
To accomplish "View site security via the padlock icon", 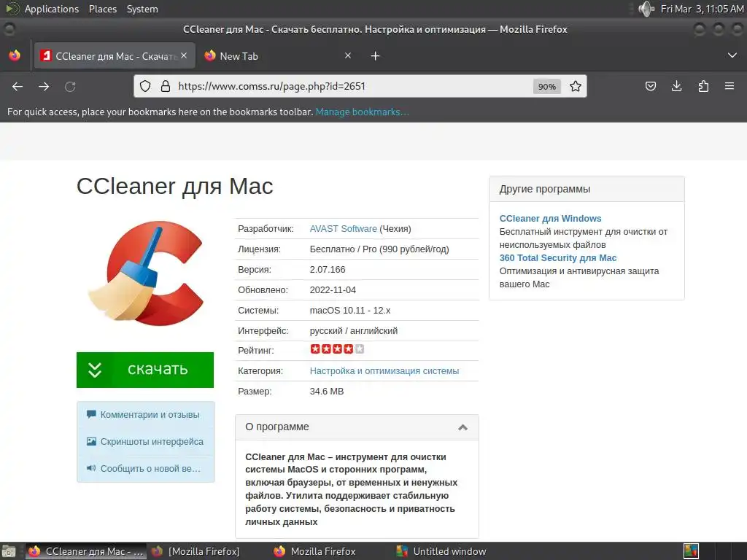I will tap(166, 86).
